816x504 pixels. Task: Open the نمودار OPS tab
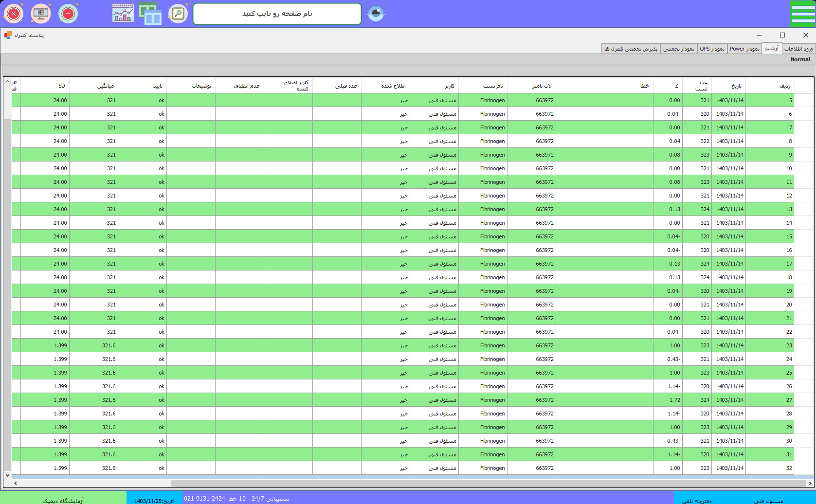click(x=712, y=49)
